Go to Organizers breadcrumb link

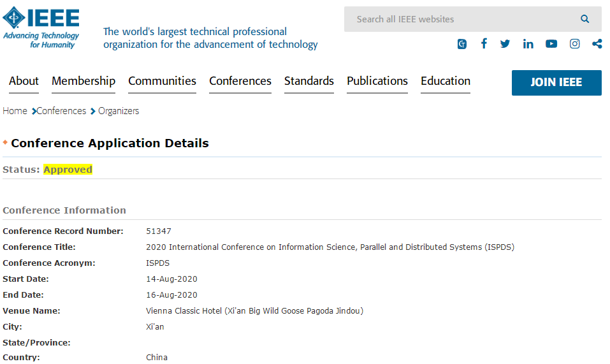coord(119,111)
